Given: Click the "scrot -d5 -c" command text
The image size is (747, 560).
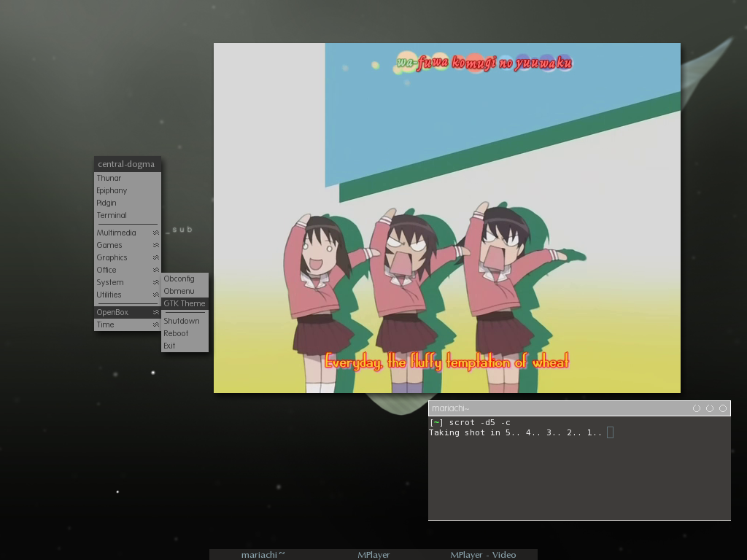Looking at the screenshot, I should [x=480, y=422].
